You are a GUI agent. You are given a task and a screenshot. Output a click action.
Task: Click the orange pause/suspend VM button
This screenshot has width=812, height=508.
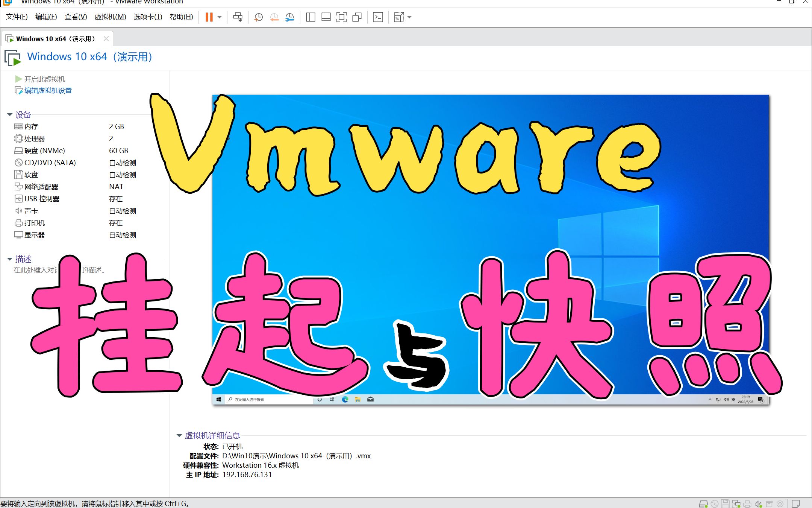click(x=209, y=17)
